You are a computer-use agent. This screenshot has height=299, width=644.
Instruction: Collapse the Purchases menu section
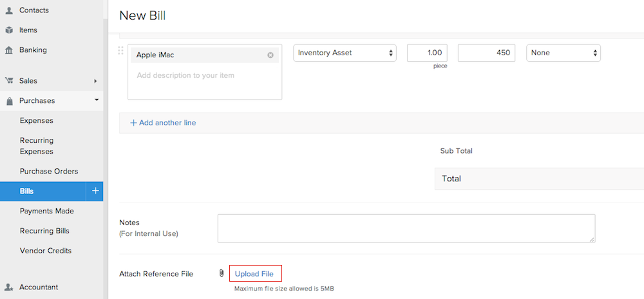click(x=96, y=100)
